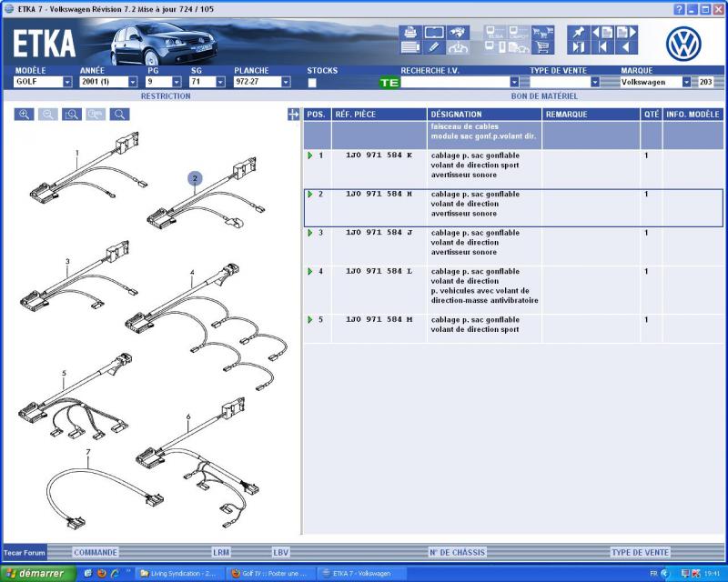Click the Tecar Forum label
Image resolution: width=728 pixels, height=582 pixels.
point(25,552)
